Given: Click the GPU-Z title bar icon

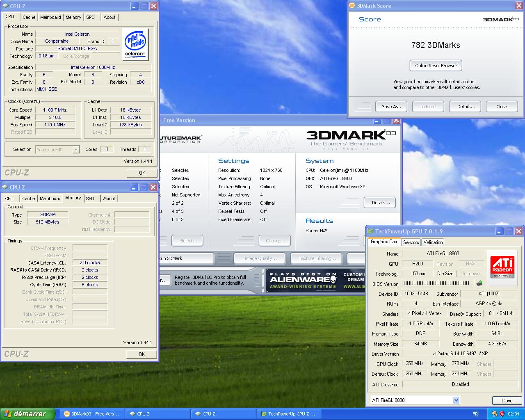Looking at the screenshot, I should (x=371, y=231).
